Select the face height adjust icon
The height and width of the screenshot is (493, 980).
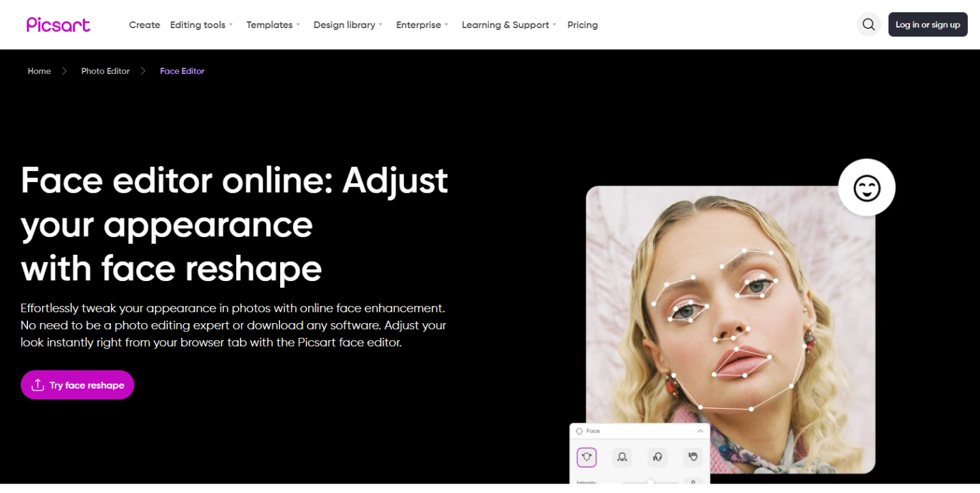pos(657,457)
